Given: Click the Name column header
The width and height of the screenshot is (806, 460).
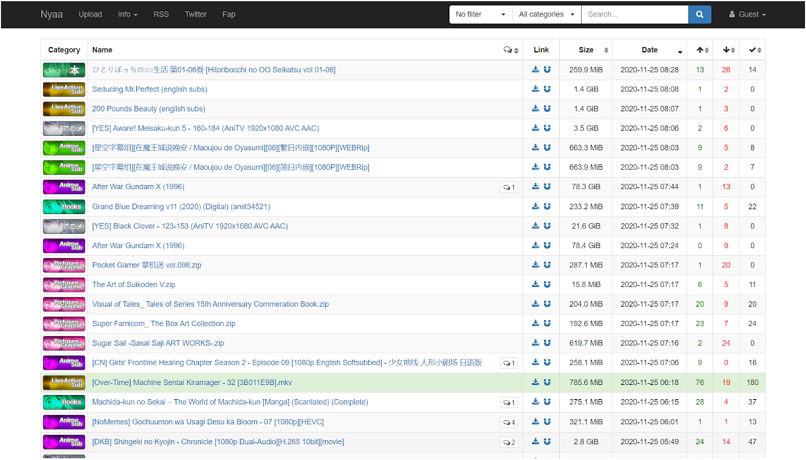Looking at the screenshot, I should point(102,50).
